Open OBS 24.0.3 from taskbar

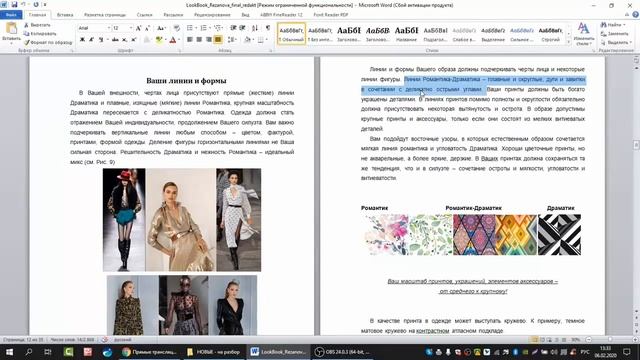[342, 352]
